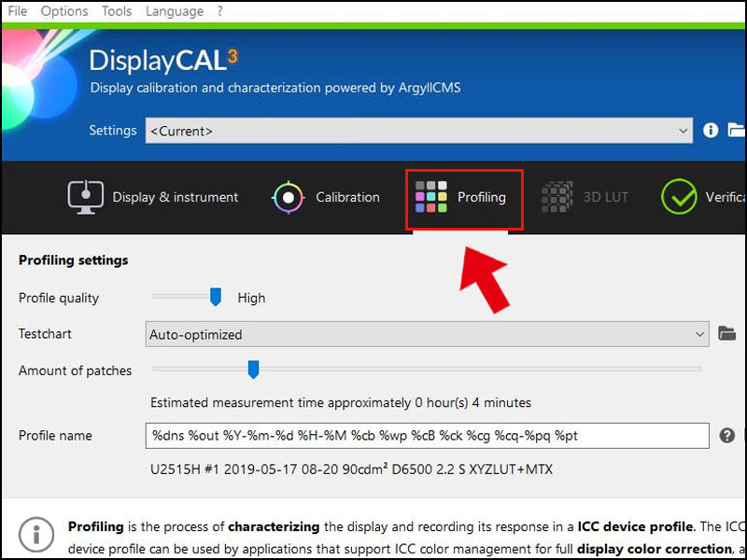The width and height of the screenshot is (747, 560).
Task: Click the 'Profiling settings' heading
Action: point(74,260)
